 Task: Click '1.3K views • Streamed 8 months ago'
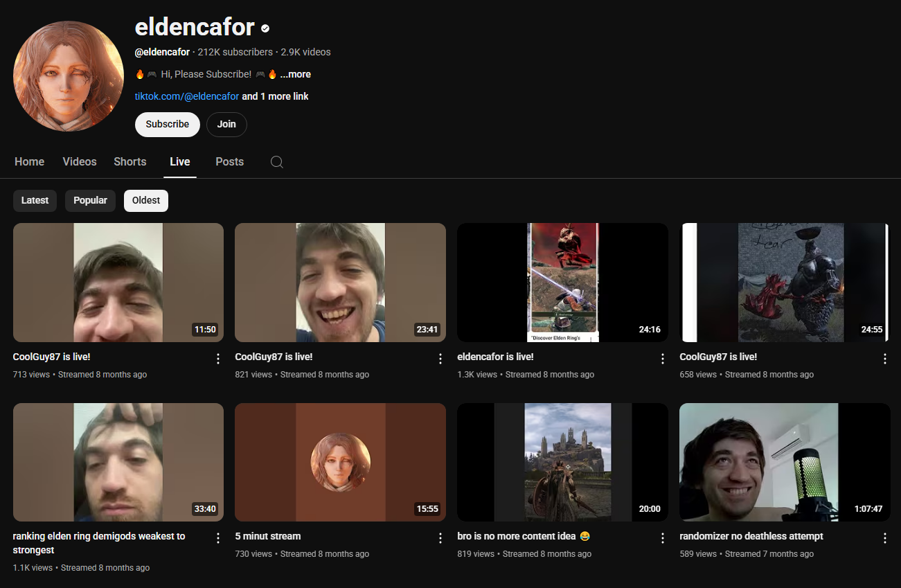526,375
